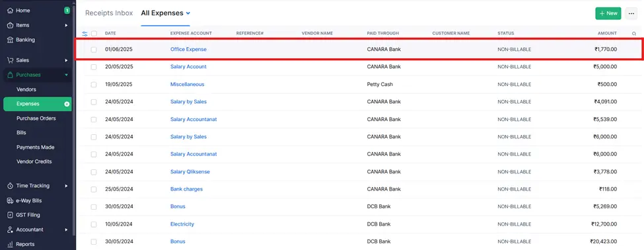Sort by the Amount column header
644x250 pixels.
[x=607, y=33]
